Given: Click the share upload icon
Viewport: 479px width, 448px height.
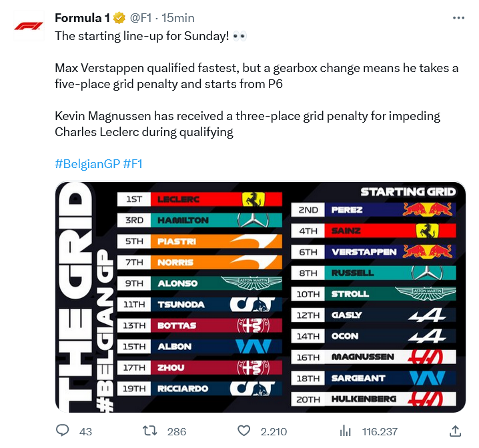Looking at the screenshot, I should tap(456, 431).
